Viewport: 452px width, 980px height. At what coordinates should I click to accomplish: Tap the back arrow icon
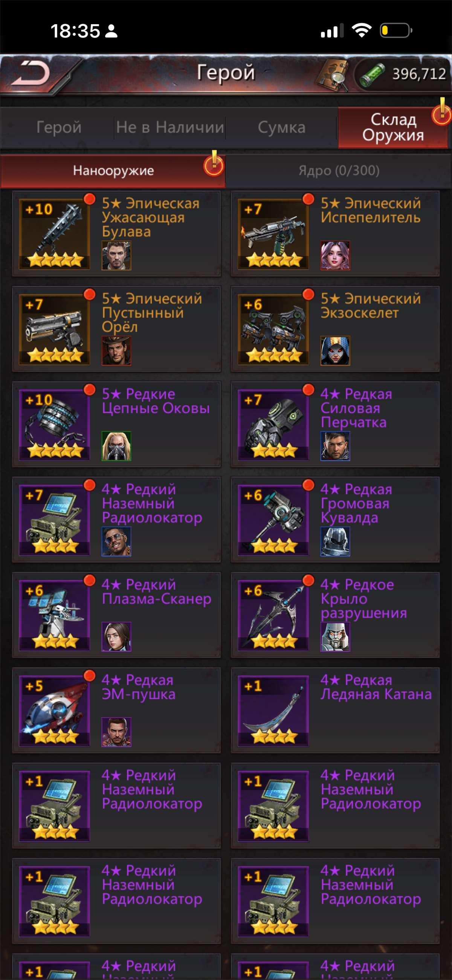(31, 73)
